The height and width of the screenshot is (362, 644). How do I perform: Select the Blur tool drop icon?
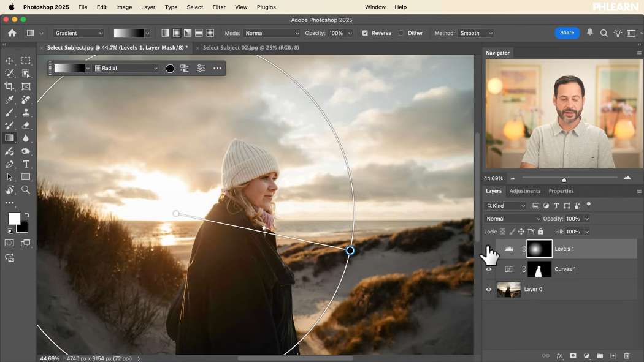[26, 138]
